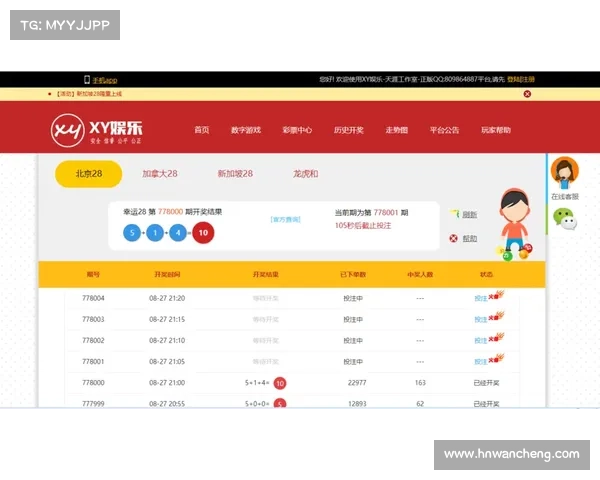
Task: Open the online customer service avatar
Action: [x=565, y=173]
